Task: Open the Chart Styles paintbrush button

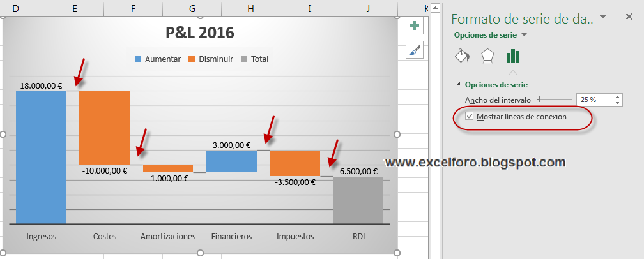Action: (x=415, y=50)
